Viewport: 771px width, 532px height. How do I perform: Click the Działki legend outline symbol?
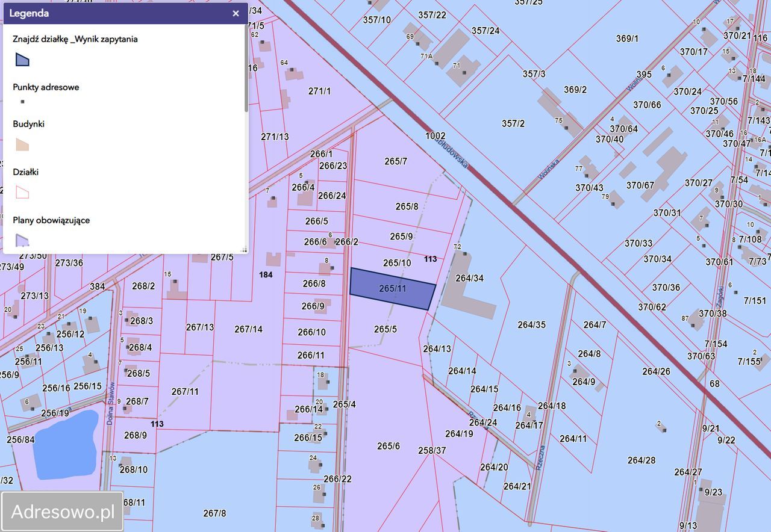[22, 193]
